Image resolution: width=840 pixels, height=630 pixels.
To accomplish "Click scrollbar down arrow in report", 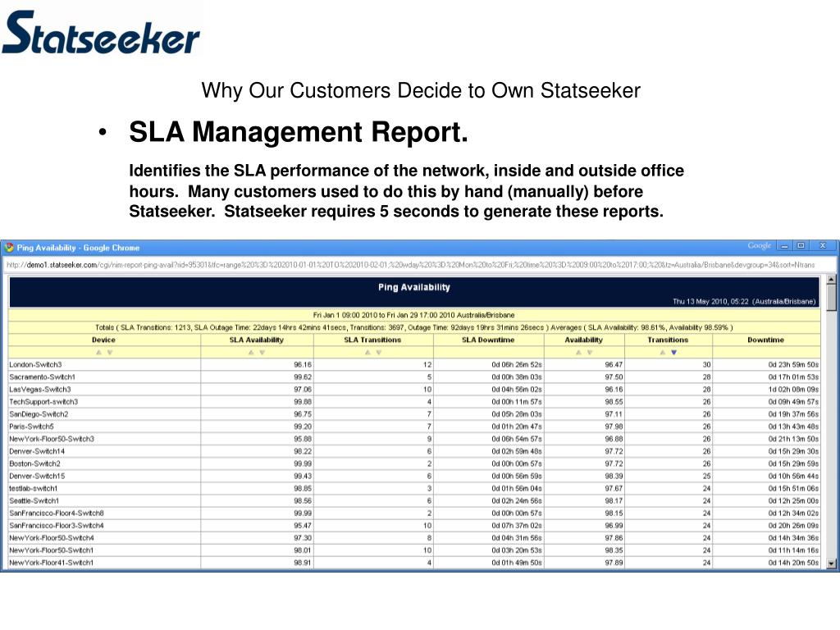I will 831,564.
